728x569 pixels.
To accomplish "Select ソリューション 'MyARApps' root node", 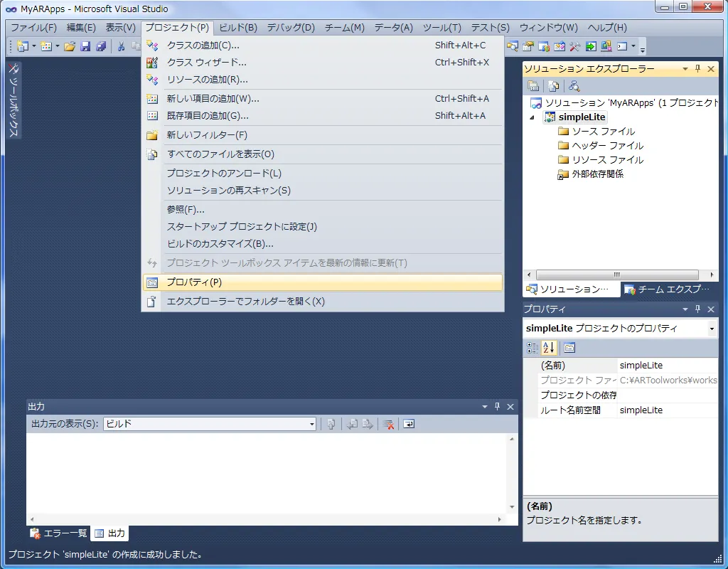I will [x=624, y=102].
